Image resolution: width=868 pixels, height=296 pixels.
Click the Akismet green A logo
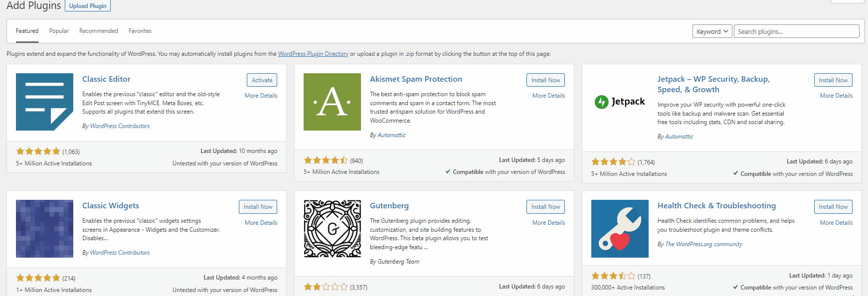pos(332,102)
